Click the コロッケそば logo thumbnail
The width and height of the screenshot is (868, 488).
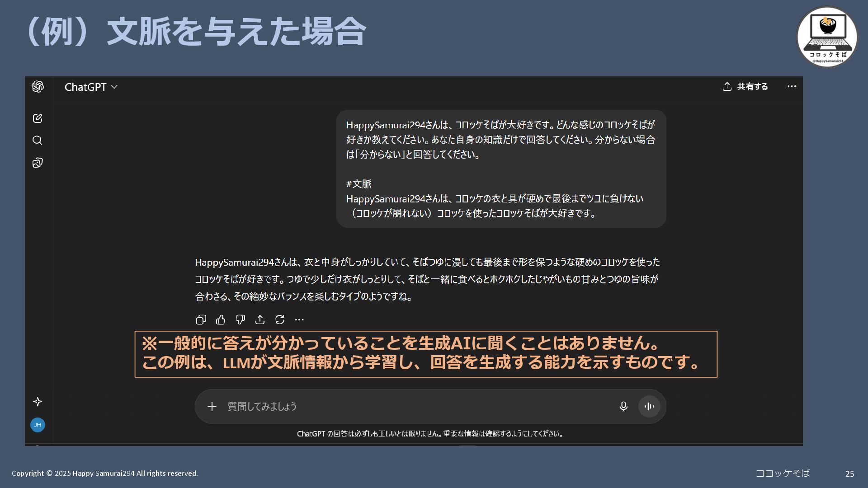[x=827, y=37]
